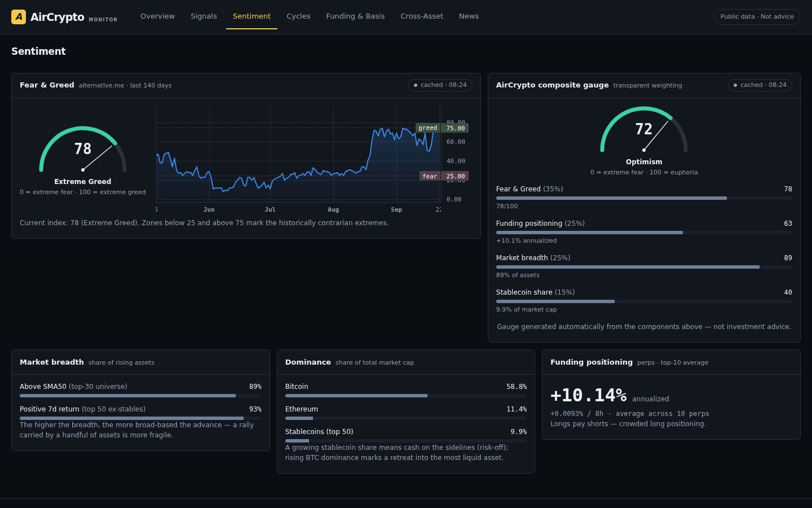Click the "Optimism" gauge label
The image size is (812, 508).
point(644,162)
